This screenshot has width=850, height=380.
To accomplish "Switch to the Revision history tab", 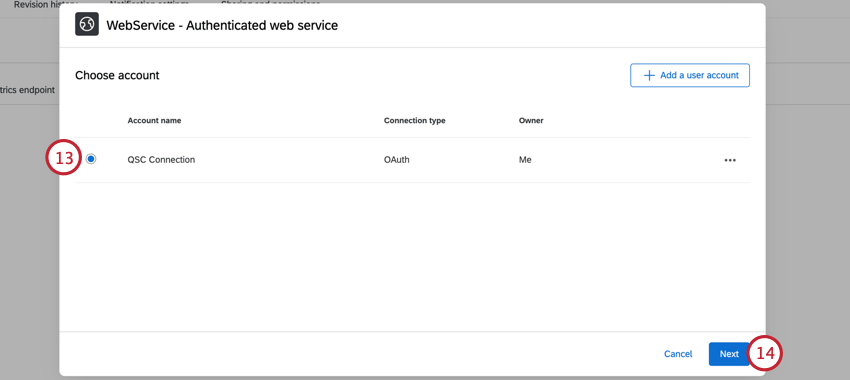I will tap(46, 4).
